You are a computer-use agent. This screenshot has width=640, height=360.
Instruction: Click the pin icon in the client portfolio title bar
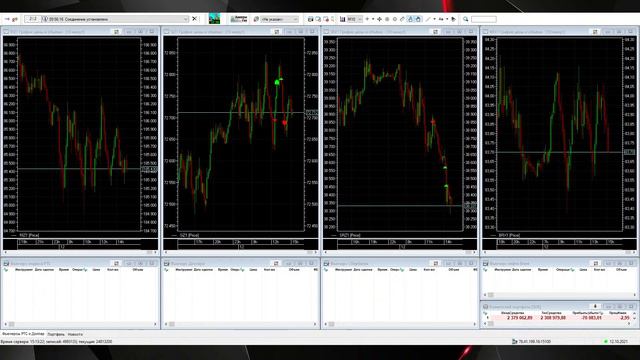click(595, 306)
